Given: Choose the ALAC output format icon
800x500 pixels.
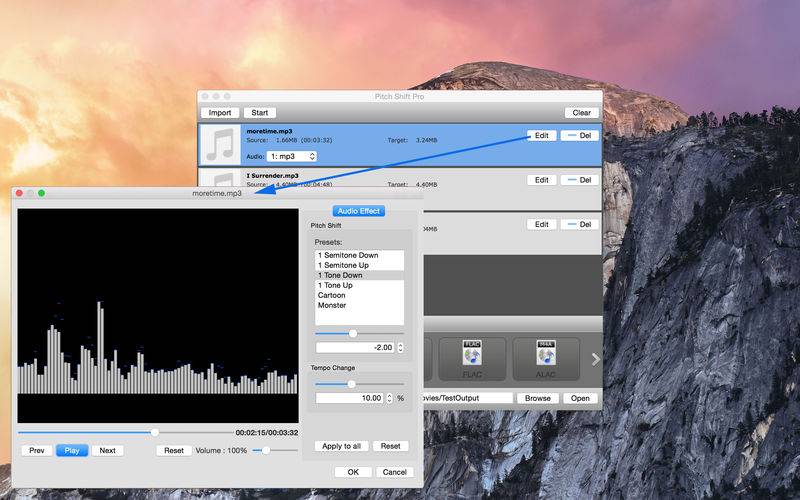Looking at the screenshot, I should (x=546, y=358).
